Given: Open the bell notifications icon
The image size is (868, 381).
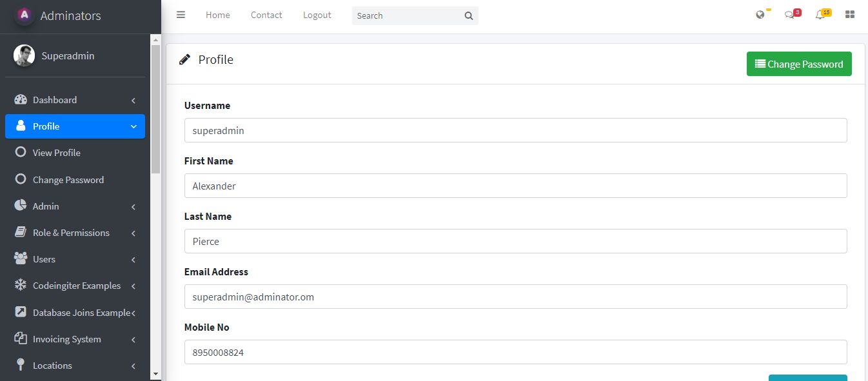Looking at the screenshot, I should [x=820, y=15].
